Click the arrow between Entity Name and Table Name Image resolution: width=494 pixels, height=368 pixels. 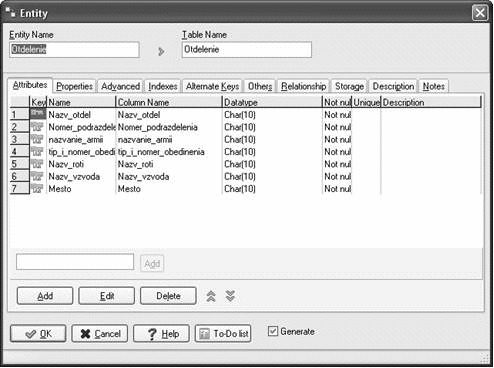pos(161,51)
